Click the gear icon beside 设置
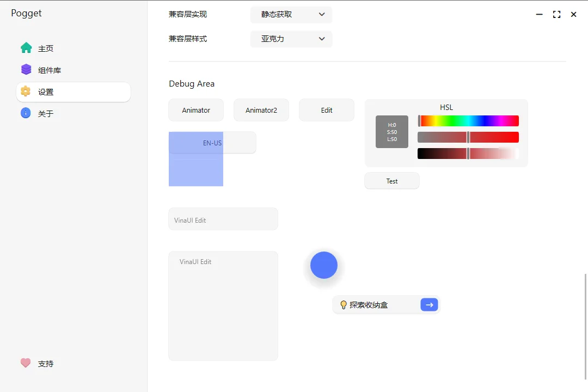Viewport: 588px width, 392px height. click(26, 91)
